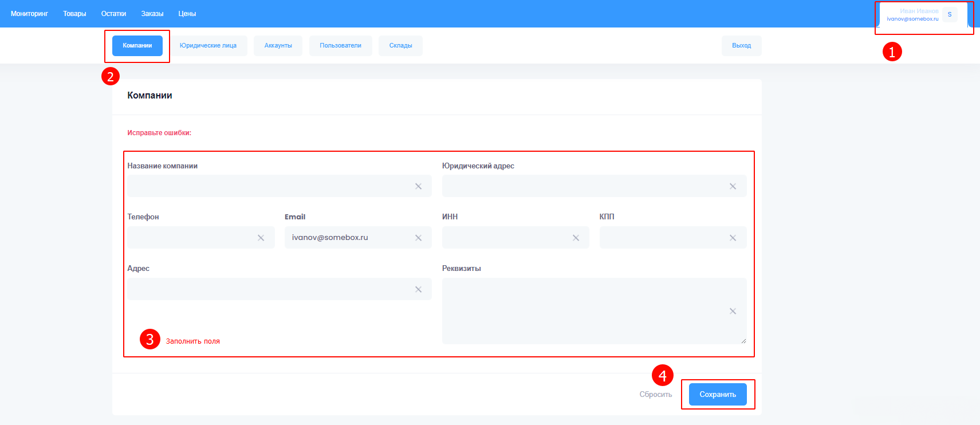980x425 pixels.
Task: Switch to the Юридические лица tab
Action: click(x=208, y=46)
